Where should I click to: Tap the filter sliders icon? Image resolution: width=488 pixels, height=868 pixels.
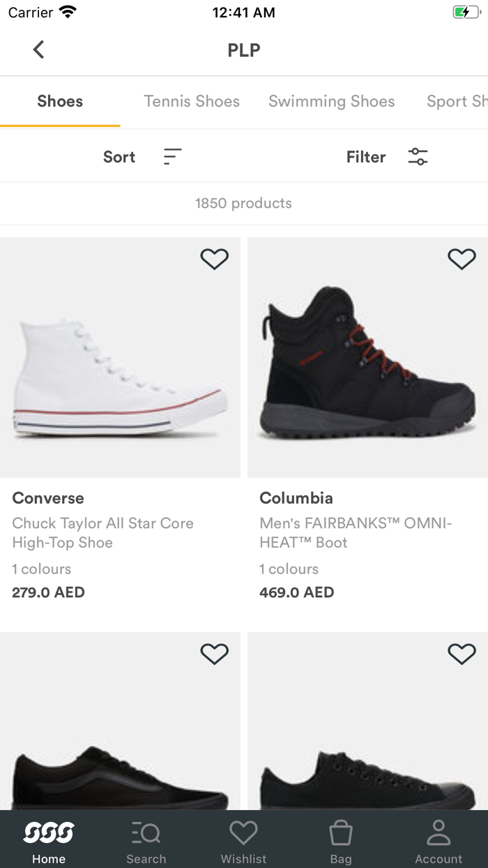coord(418,157)
